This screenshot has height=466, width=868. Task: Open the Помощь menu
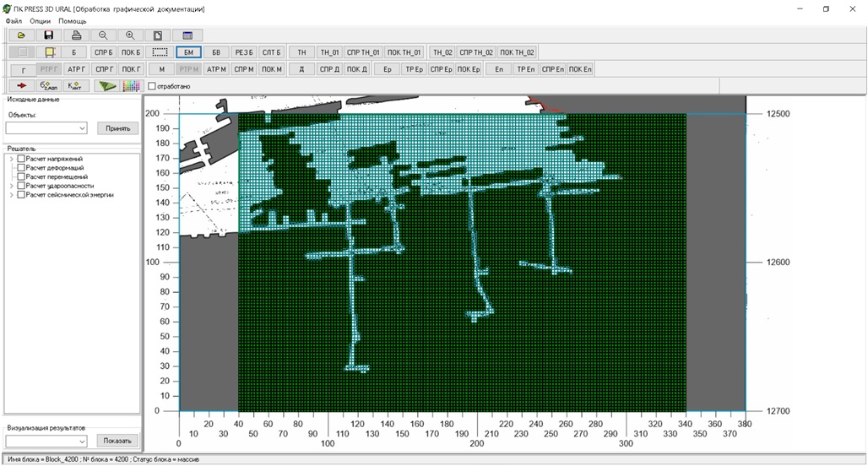73,21
